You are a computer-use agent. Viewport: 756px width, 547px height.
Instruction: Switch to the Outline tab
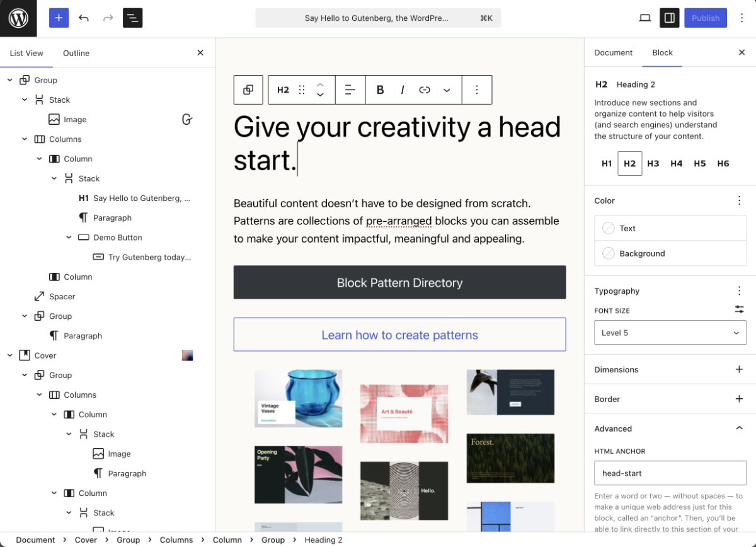click(76, 53)
